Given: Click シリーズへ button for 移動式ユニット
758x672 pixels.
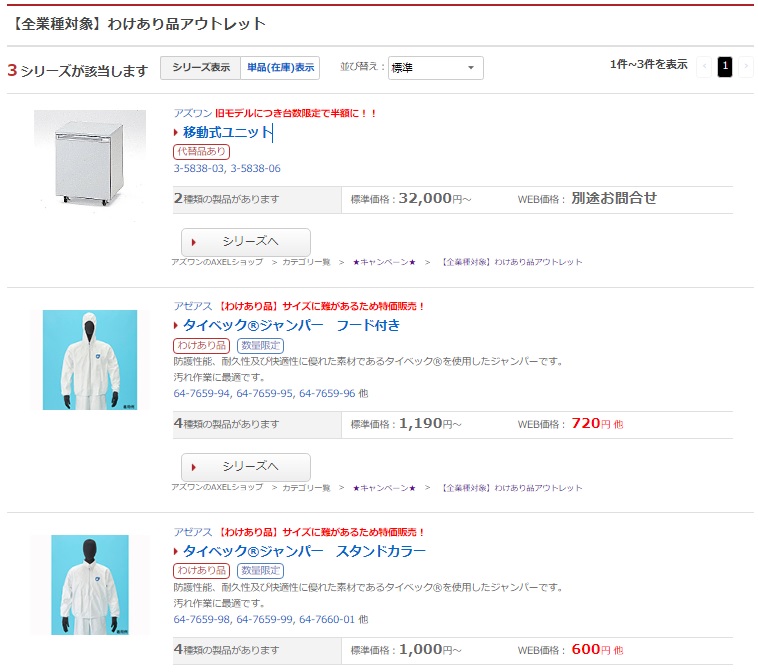Looking at the screenshot, I should click(246, 242).
